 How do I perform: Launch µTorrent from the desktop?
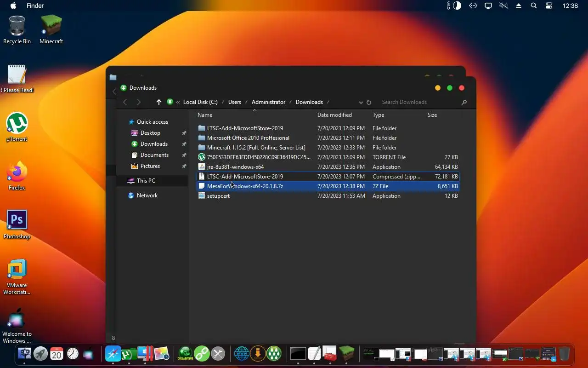[17, 127]
